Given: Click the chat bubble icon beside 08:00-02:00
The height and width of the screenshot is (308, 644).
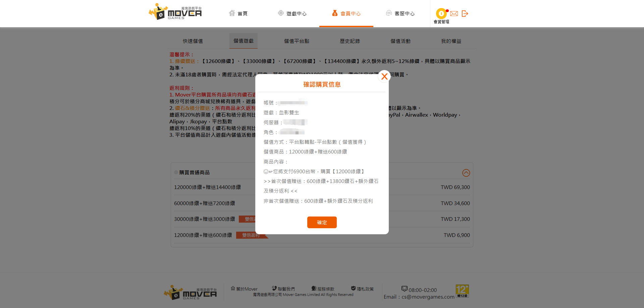Looking at the screenshot, I should pyautogui.click(x=404, y=289).
